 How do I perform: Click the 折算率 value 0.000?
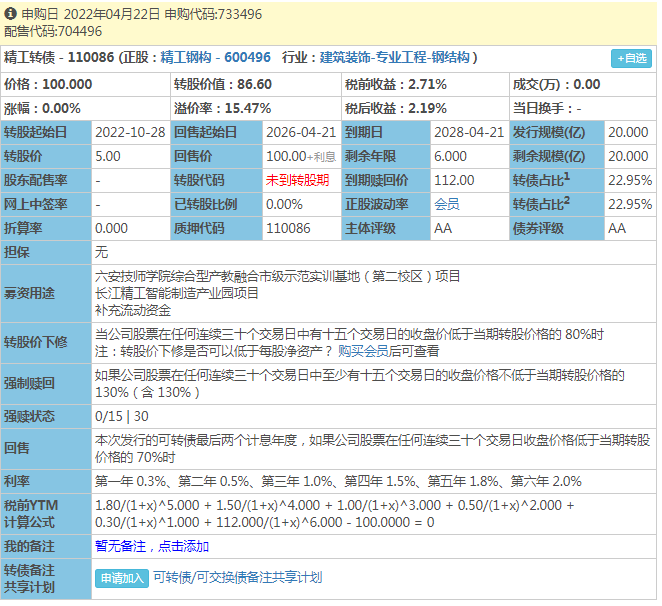tap(111, 228)
